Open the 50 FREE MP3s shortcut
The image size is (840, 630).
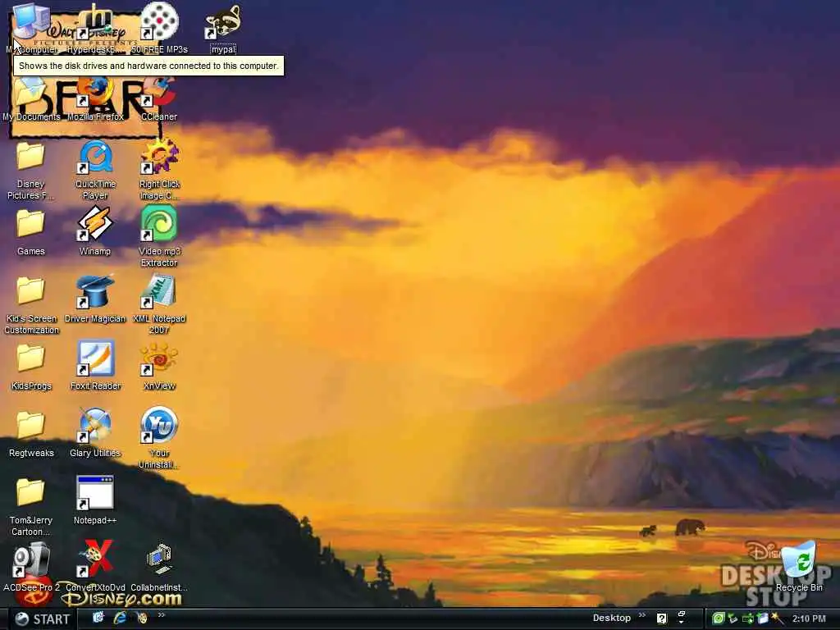click(x=160, y=28)
